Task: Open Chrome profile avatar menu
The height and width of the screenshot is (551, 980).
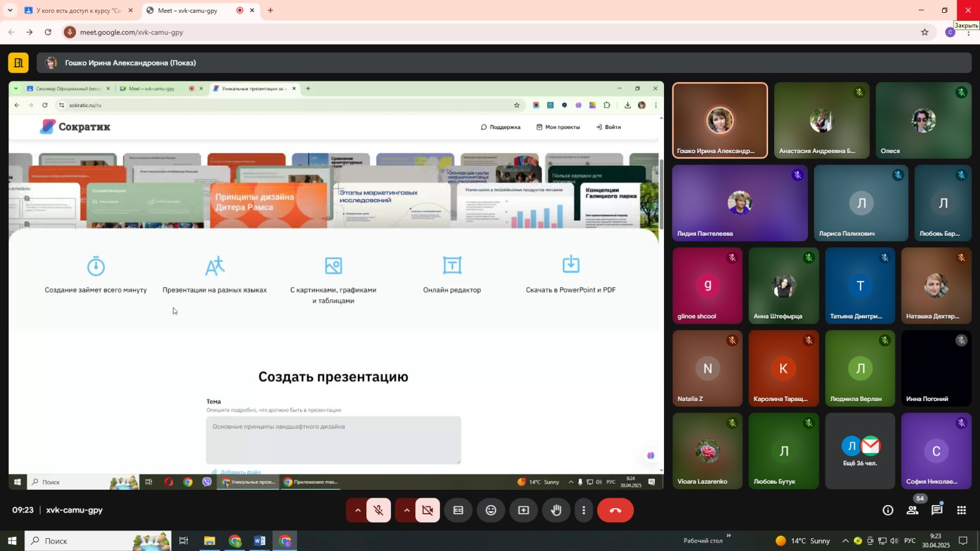Action: [950, 32]
